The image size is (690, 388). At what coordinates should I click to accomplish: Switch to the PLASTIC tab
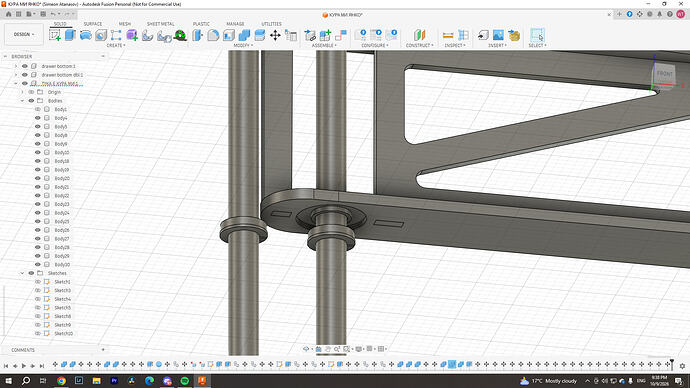click(201, 24)
